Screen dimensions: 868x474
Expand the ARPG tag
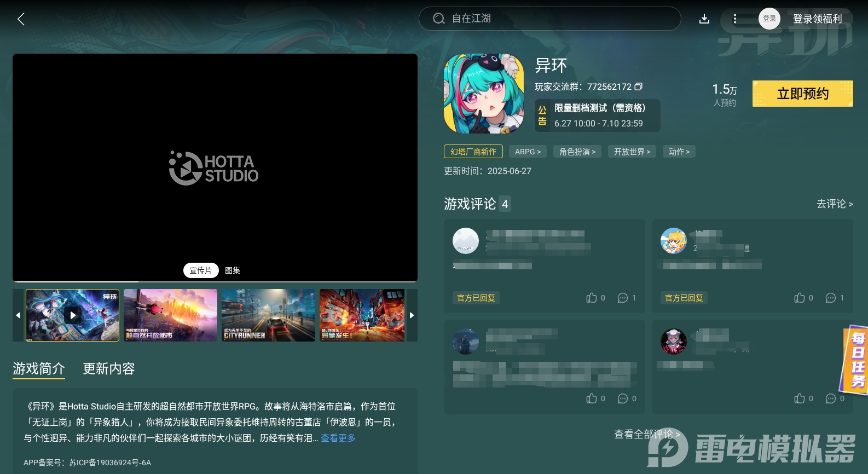pyautogui.click(x=528, y=152)
